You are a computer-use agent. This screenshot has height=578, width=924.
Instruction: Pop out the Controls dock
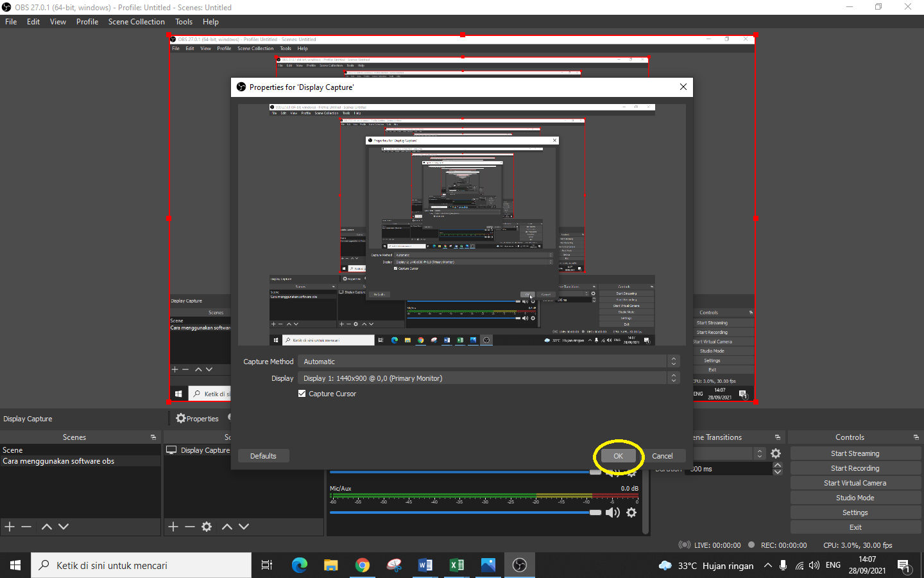[x=916, y=437]
